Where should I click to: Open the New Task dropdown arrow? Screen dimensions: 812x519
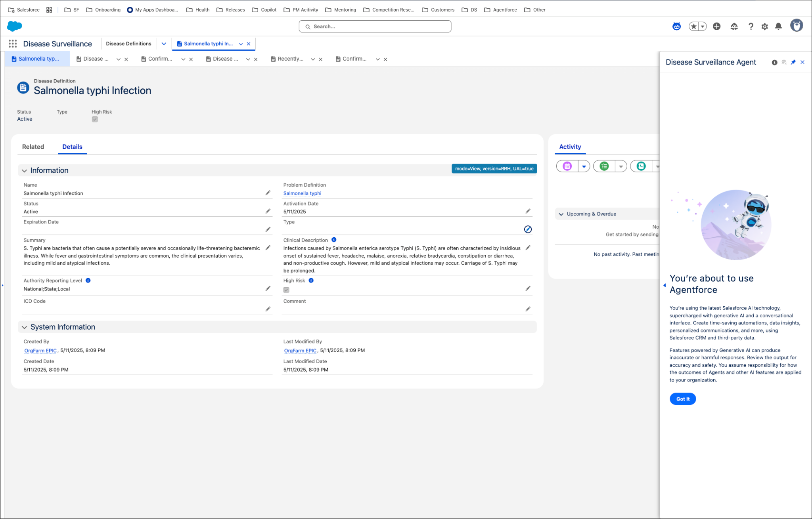621,166
